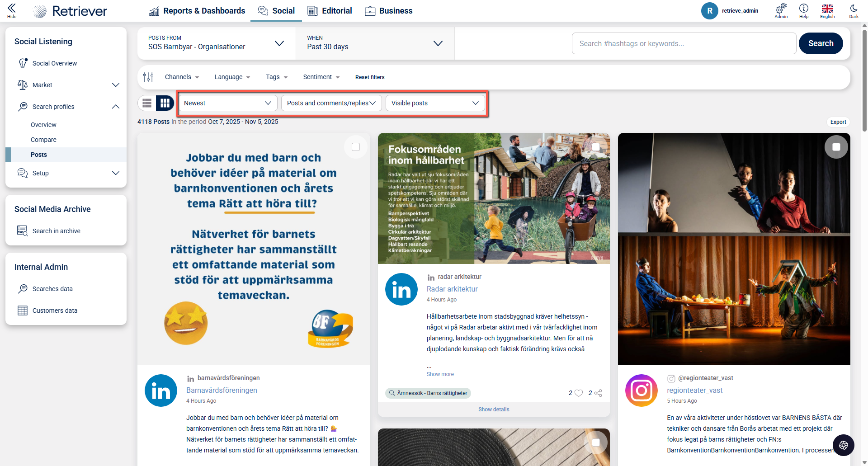Click the LinkedIn avatar of Barnavårdsföreningen post

[x=161, y=391]
